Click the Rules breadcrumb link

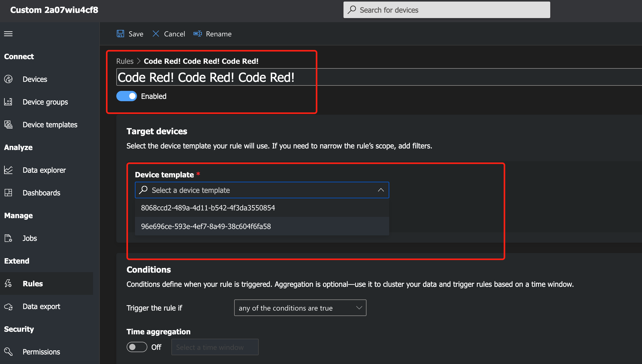(x=125, y=61)
